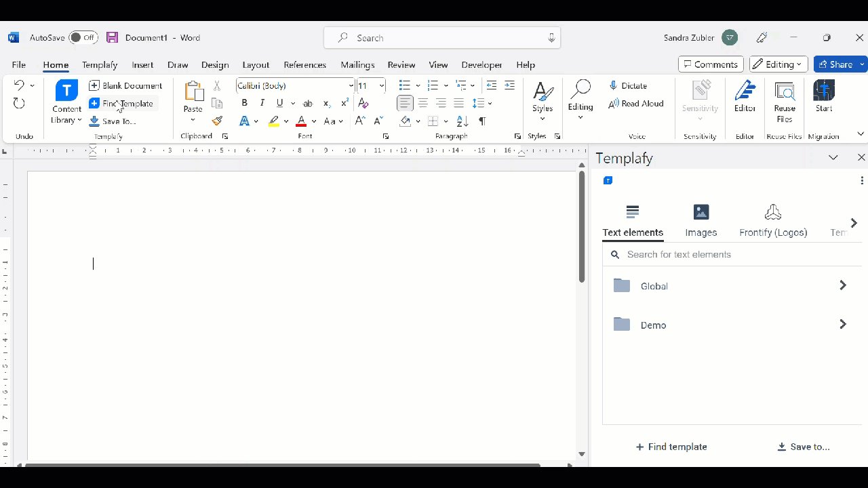
Task: Increase font size
Action: point(360,121)
